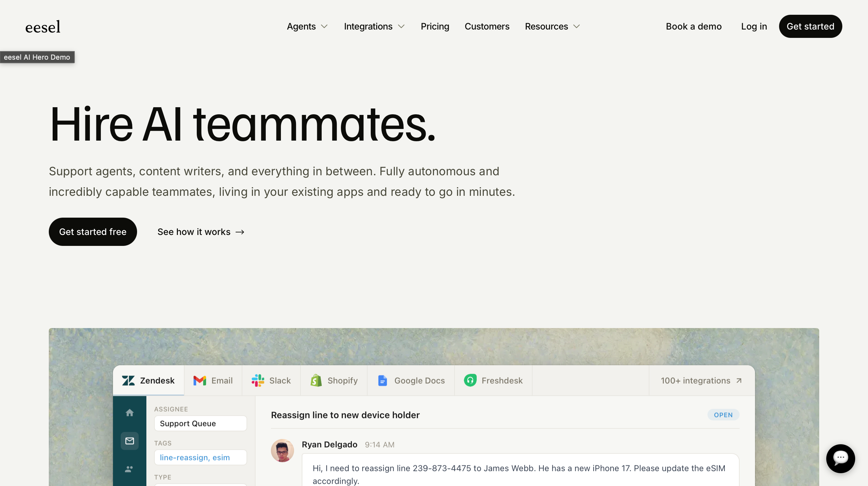The height and width of the screenshot is (486, 868).
Task: Click the Freshdesk headset icon
Action: pos(470,380)
